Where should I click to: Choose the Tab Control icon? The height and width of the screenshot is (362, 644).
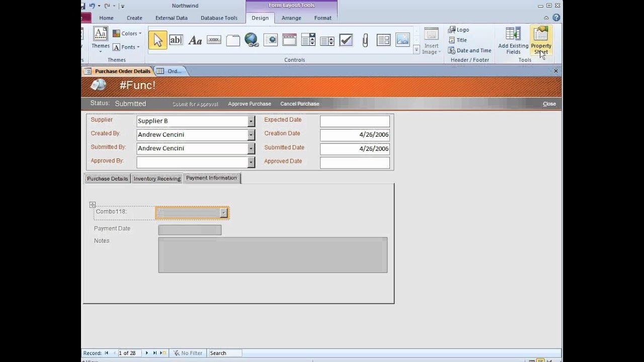tap(233, 40)
